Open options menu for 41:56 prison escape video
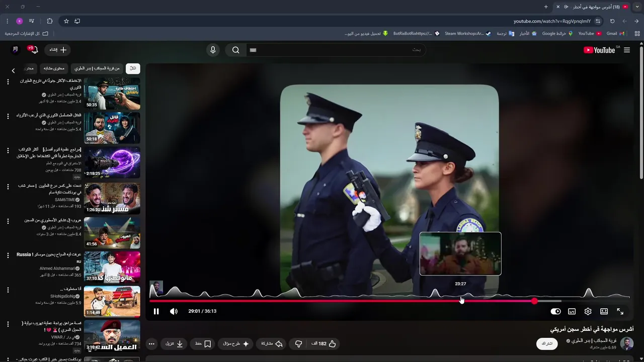 pyautogui.click(x=8, y=221)
